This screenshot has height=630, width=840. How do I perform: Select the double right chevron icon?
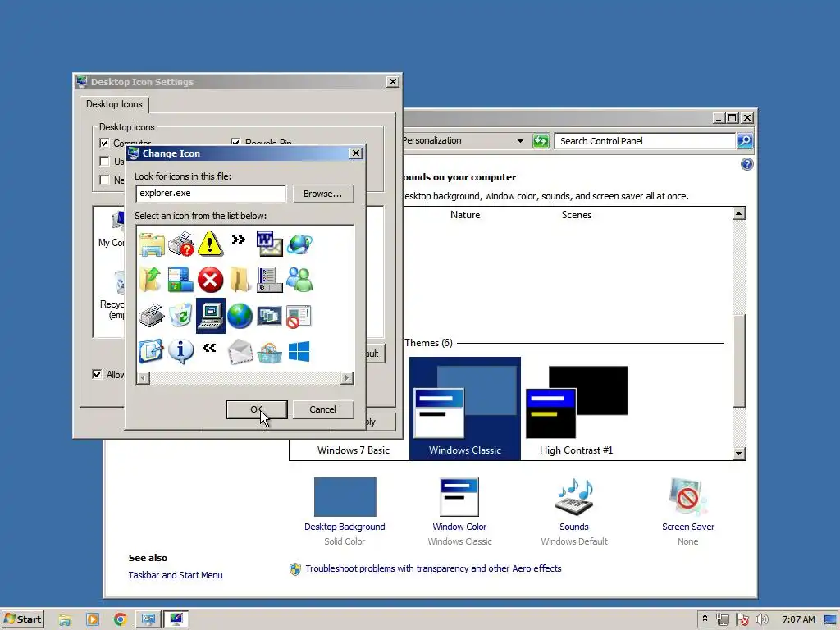(x=239, y=240)
